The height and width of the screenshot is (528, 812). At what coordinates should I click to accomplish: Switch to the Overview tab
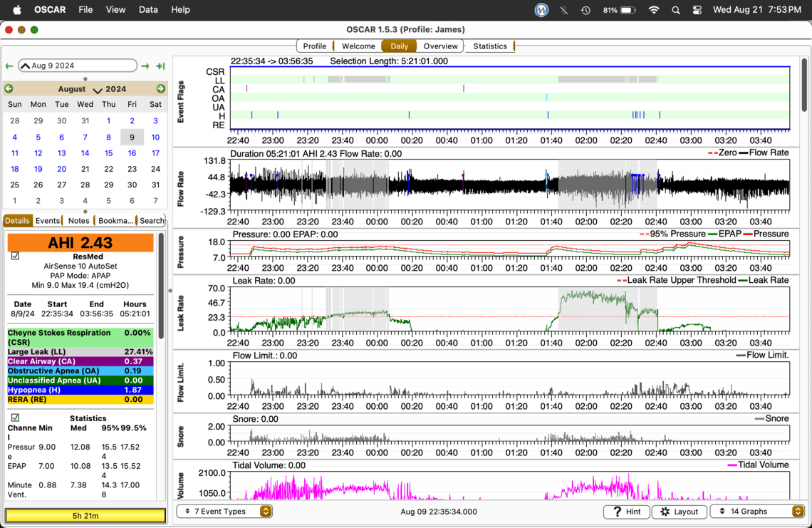[440, 46]
